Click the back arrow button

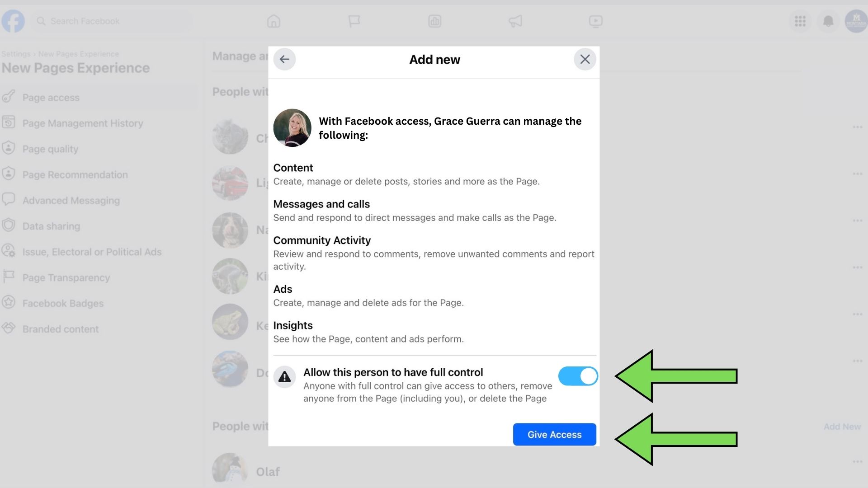tap(284, 59)
